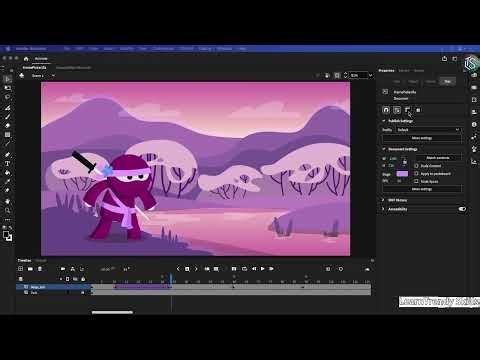Toggle the Apply to pasteboard checkbox
Image resolution: width=480 pixels, height=360 pixels.
[416, 174]
